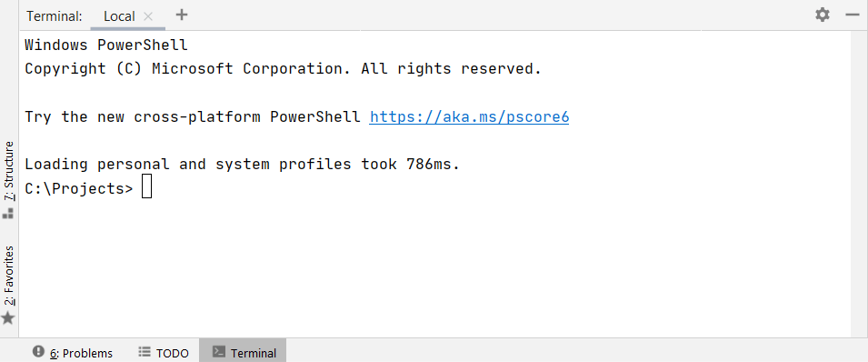Open the terminal settings gear icon
The height and width of the screenshot is (362, 868).
pyautogui.click(x=823, y=15)
